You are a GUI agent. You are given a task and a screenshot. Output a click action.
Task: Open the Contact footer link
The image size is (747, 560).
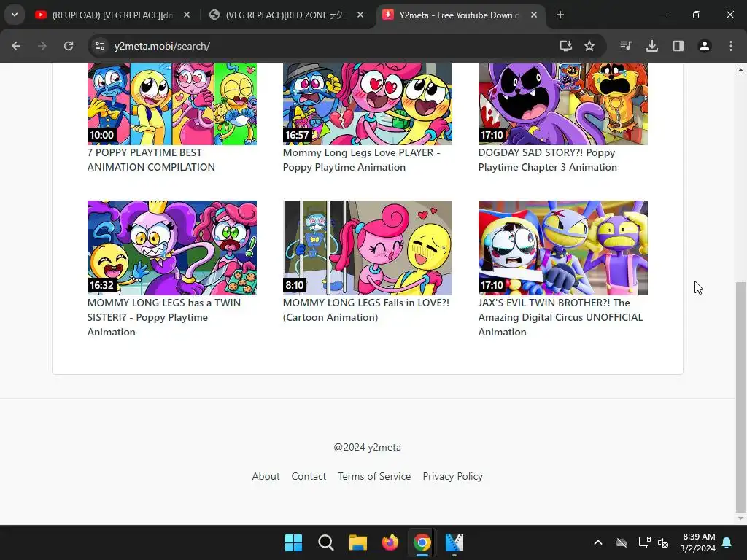pyautogui.click(x=309, y=476)
